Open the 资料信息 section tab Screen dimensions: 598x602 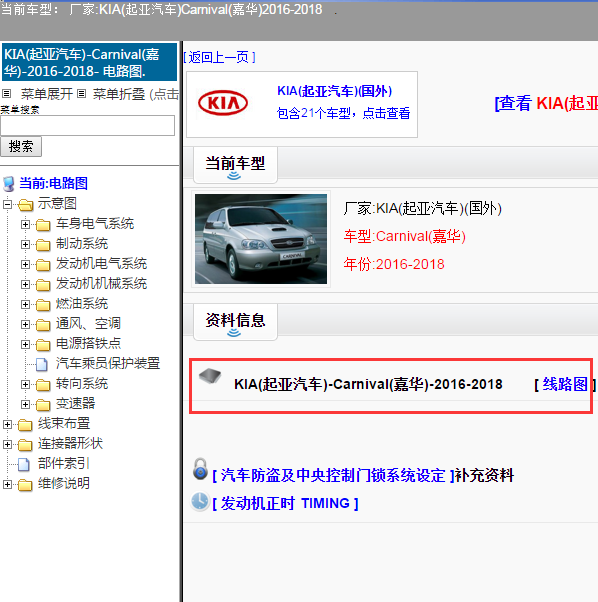[x=235, y=322]
